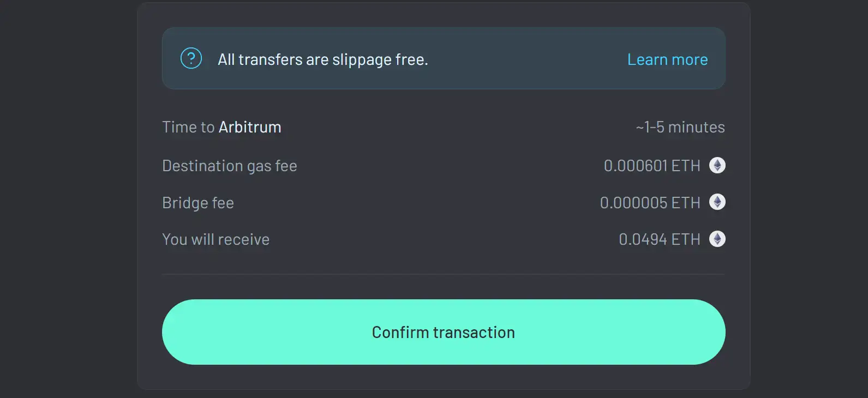
Task: Select the 0.000601 ETH gas fee amount
Action: pyautogui.click(x=651, y=166)
